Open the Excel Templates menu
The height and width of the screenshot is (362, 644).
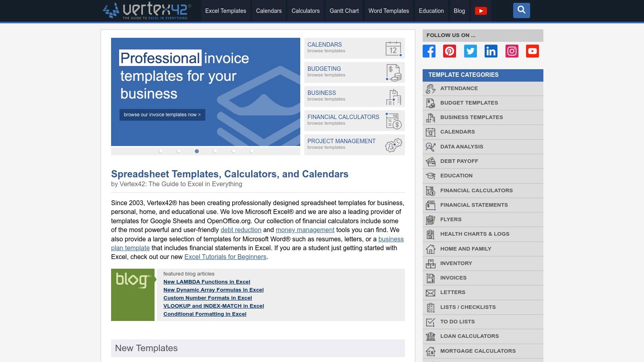coord(225,11)
